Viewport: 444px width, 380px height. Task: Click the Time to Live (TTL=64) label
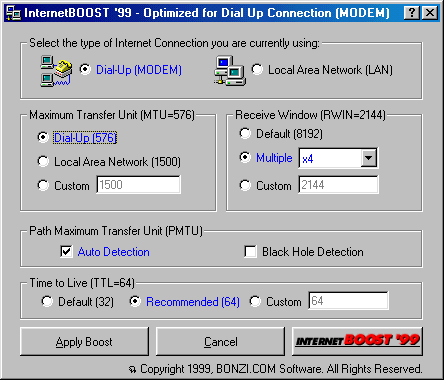[82, 283]
